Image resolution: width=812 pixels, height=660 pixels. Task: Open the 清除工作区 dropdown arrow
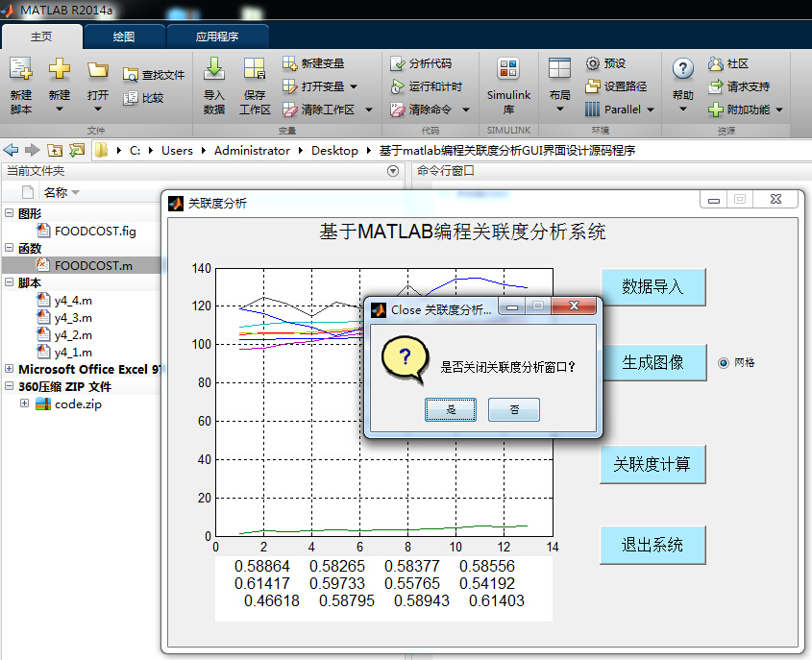pos(369,110)
